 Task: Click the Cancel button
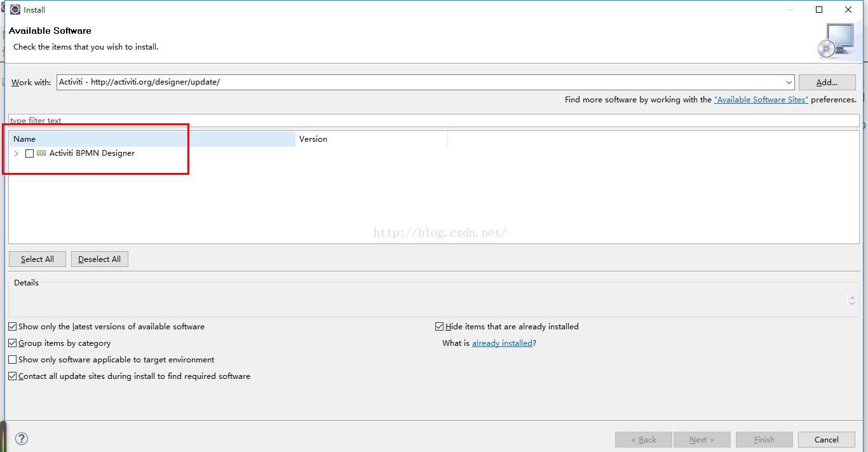827,439
